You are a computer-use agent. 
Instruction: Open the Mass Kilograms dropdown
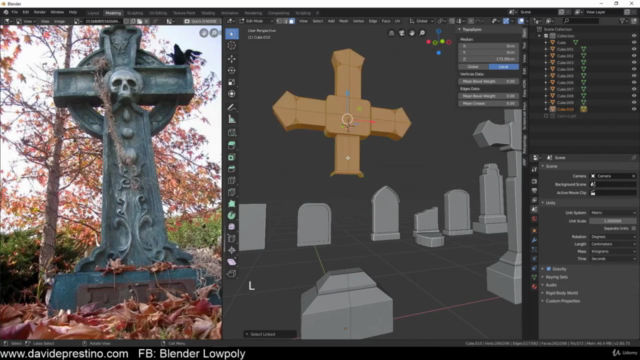613,251
